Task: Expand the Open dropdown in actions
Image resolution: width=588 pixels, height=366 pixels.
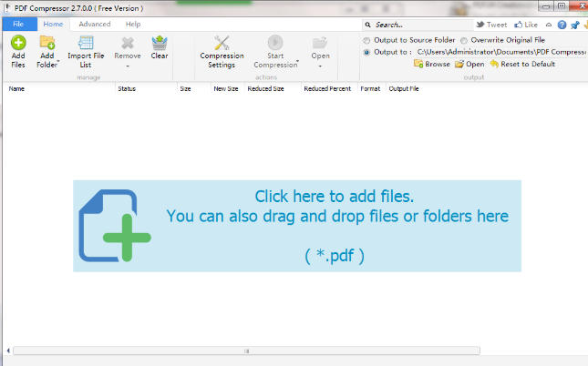Action: pos(320,66)
